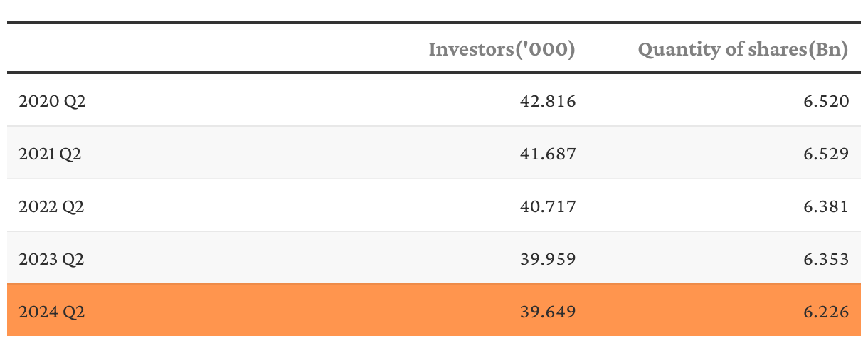This screenshot has height=343, width=868.
Task: Click the Investors('000) column header
Action: coord(502,50)
